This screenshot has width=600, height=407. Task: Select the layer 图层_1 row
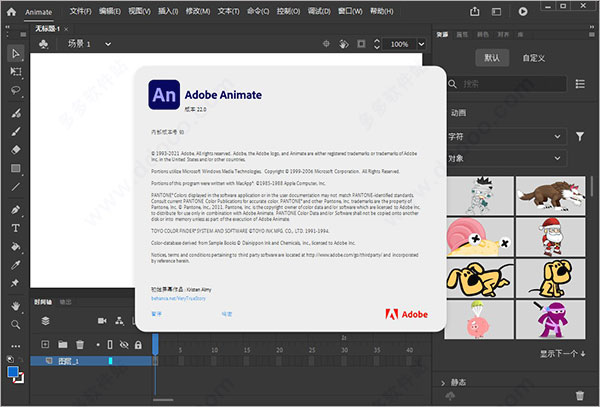point(91,361)
